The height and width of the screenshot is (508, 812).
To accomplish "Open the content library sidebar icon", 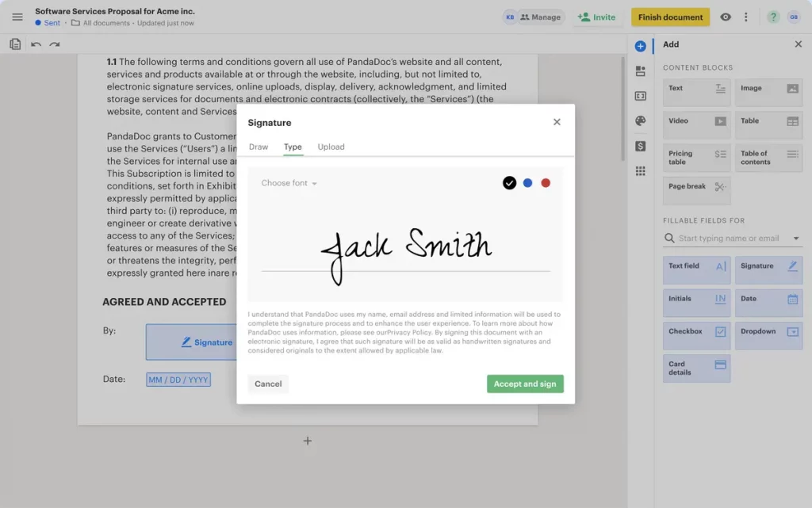I will coord(641,71).
